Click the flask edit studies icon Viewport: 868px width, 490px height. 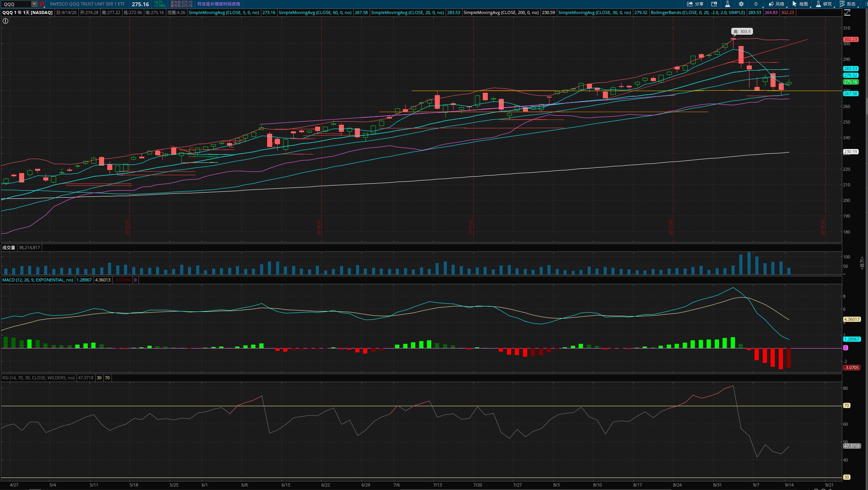point(727,4)
